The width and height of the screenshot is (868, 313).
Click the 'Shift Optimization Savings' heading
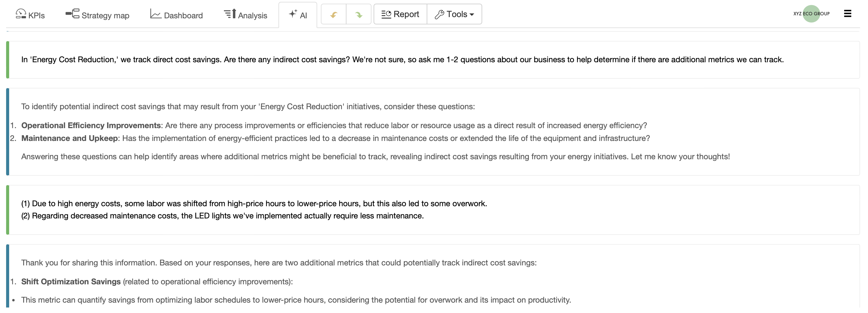pyautogui.click(x=71, y=282)
